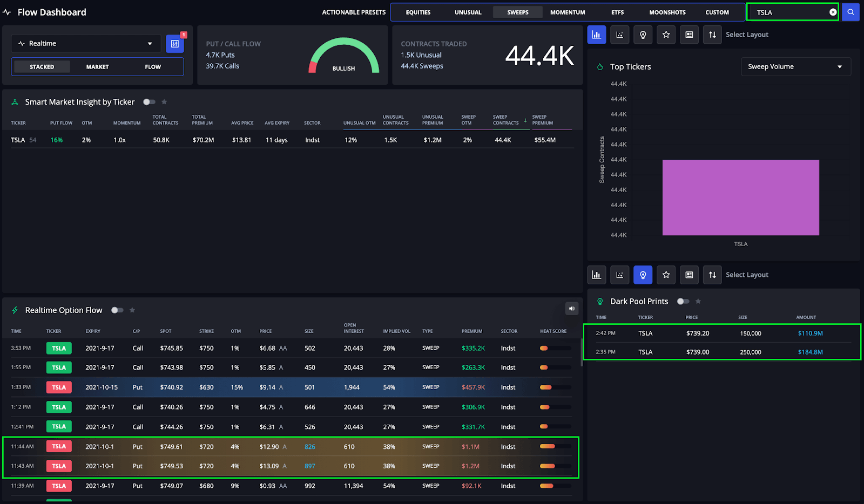
Task: Click the TSLA tag in 3:53 PM row
Action: pyautogui.click(x=59, y=349)
